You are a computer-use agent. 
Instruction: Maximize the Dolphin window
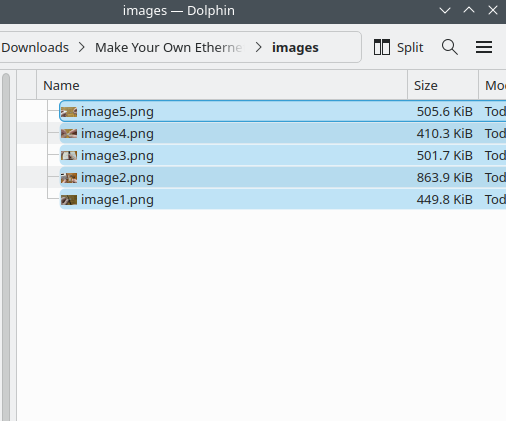(x=469, y=10)
